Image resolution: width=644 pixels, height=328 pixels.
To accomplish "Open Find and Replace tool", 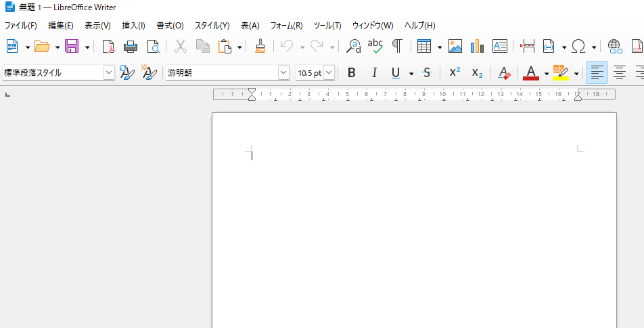I will [x=353, y=47].
